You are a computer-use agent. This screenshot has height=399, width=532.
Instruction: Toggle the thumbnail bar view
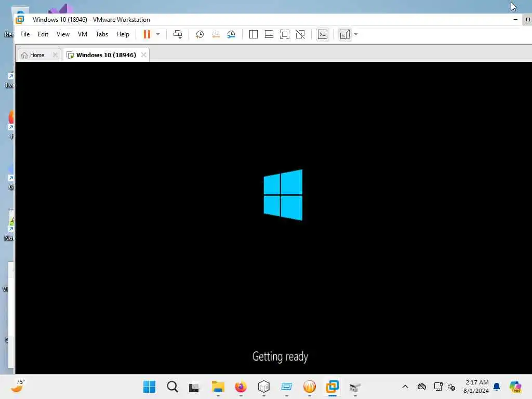[x=269, y=34]
